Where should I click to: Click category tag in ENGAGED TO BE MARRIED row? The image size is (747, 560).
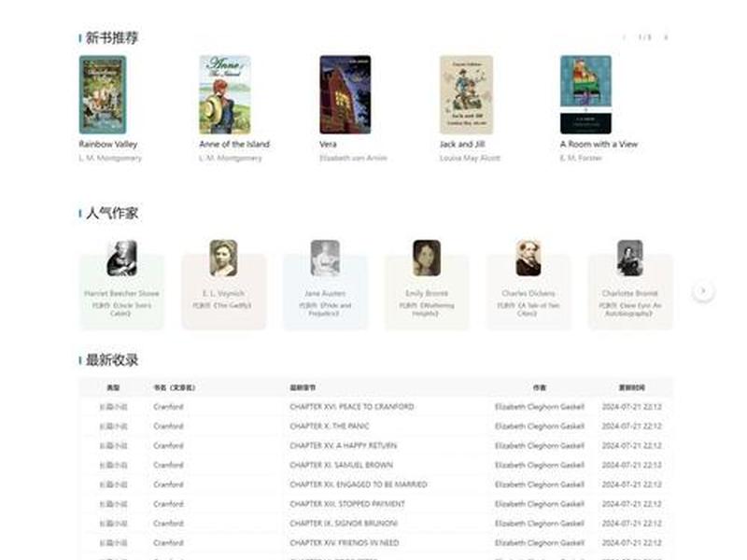(113, 484)
